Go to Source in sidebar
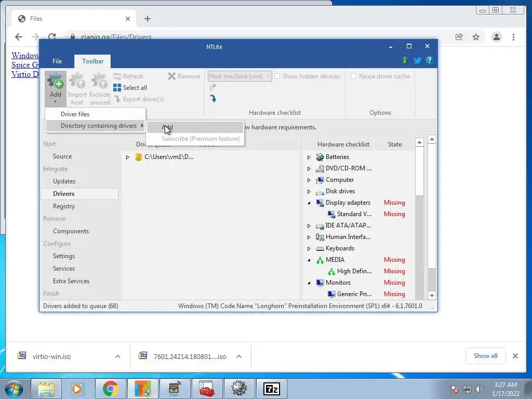The height and width of the screenshot is (399, 532). click(x=62, y=156)
